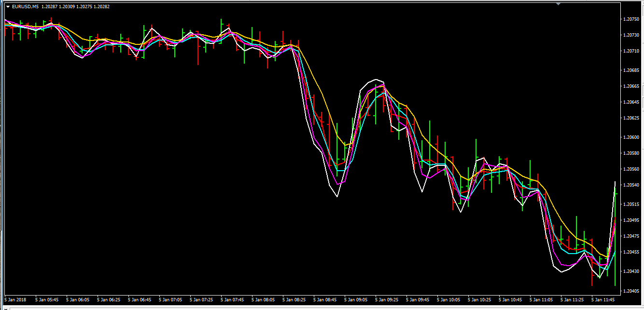
Task: Click the 5 Jan 07:25 time label
Action: pos(202,300)
